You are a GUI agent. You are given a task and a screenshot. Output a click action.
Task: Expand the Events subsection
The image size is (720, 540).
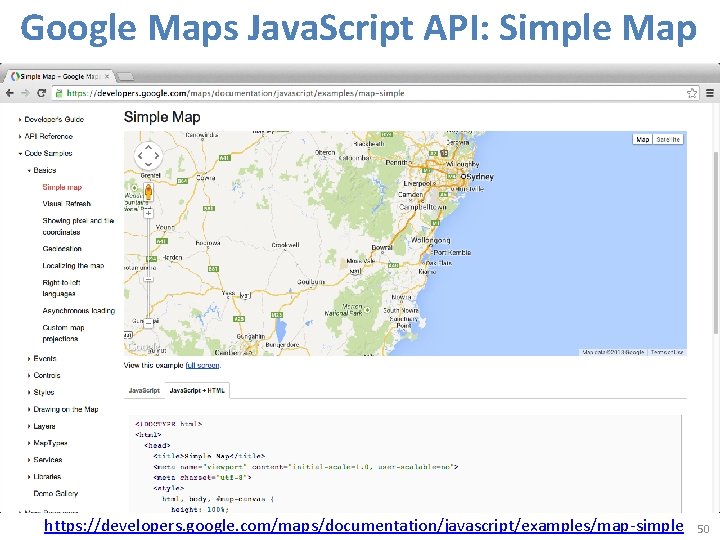coord(42,359)
